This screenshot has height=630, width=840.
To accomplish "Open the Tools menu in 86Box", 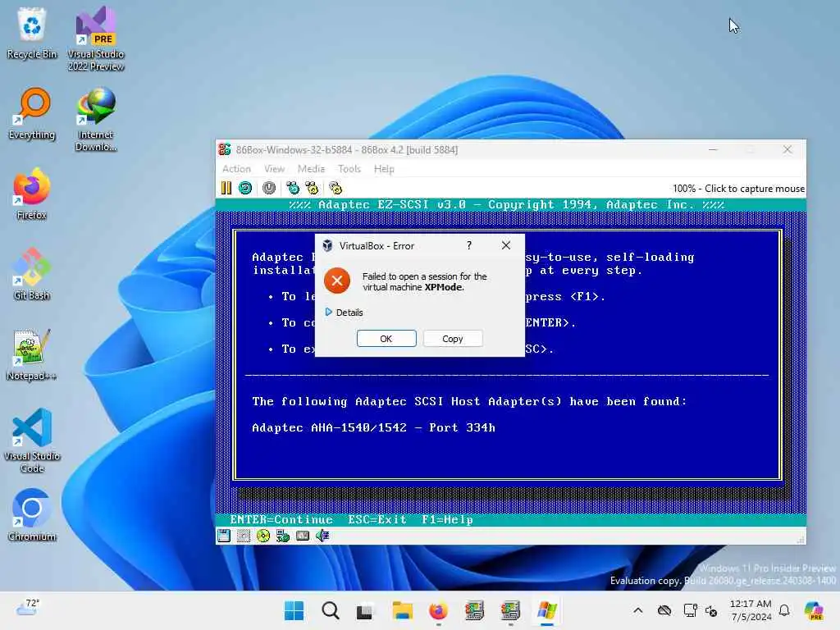I will tap(349, 169).
